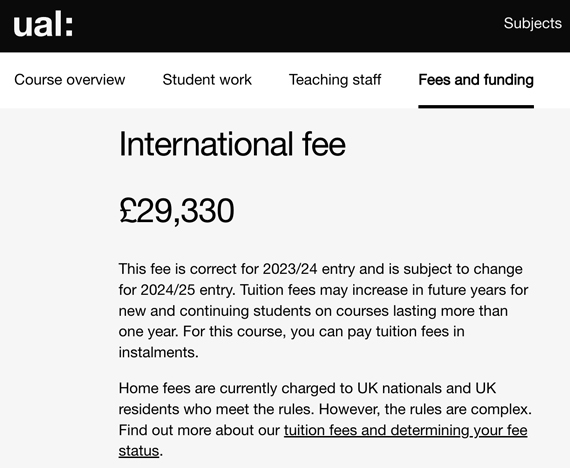Click the "UK nationals" text
This screenshot has width=570, height=468.
tap(399, 388)
